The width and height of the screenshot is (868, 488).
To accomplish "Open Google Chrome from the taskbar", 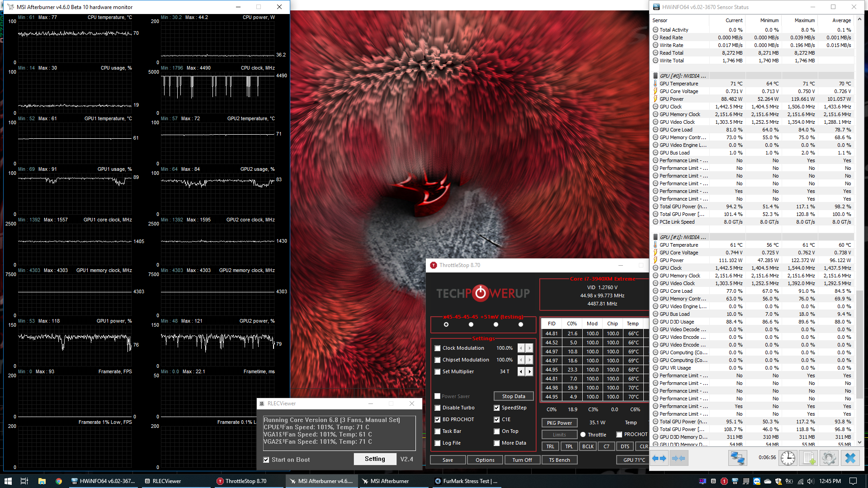I will pyautogui.click(x=59, y=481).
